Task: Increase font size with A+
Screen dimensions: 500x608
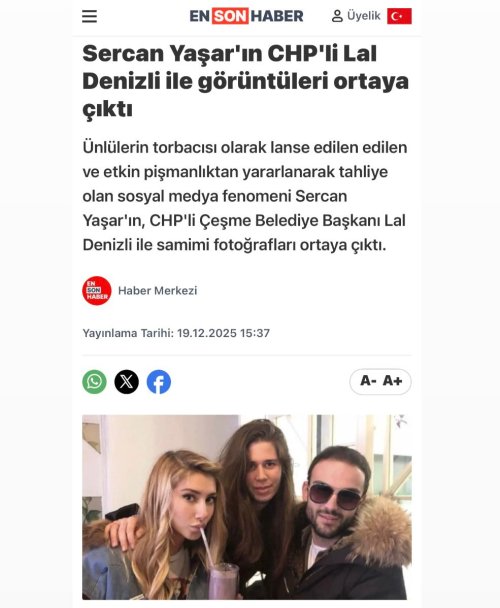Action: [x=392, y=381]
